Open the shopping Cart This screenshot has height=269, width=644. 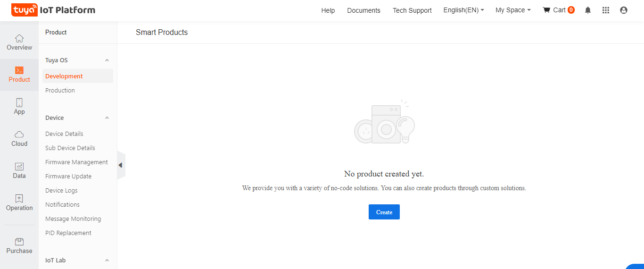coord(559,10)
